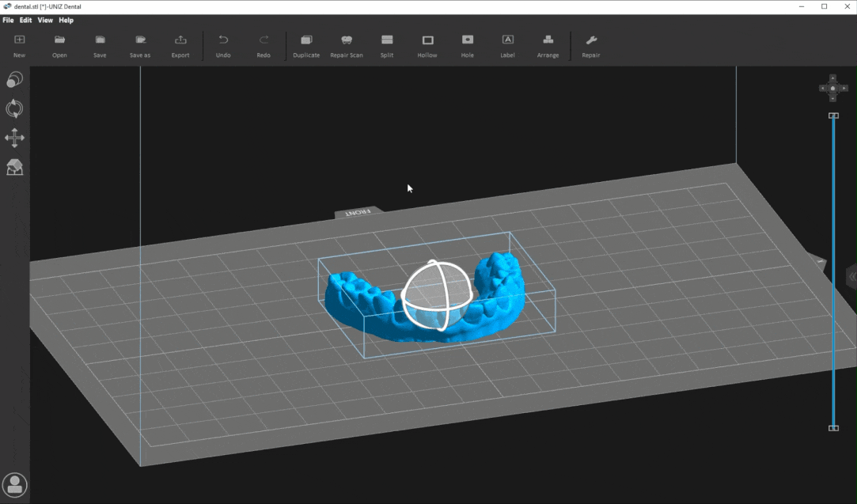Click the Repair Scan toolbar icon
Screen dimensions: 857x504
[x=346, y=46]
